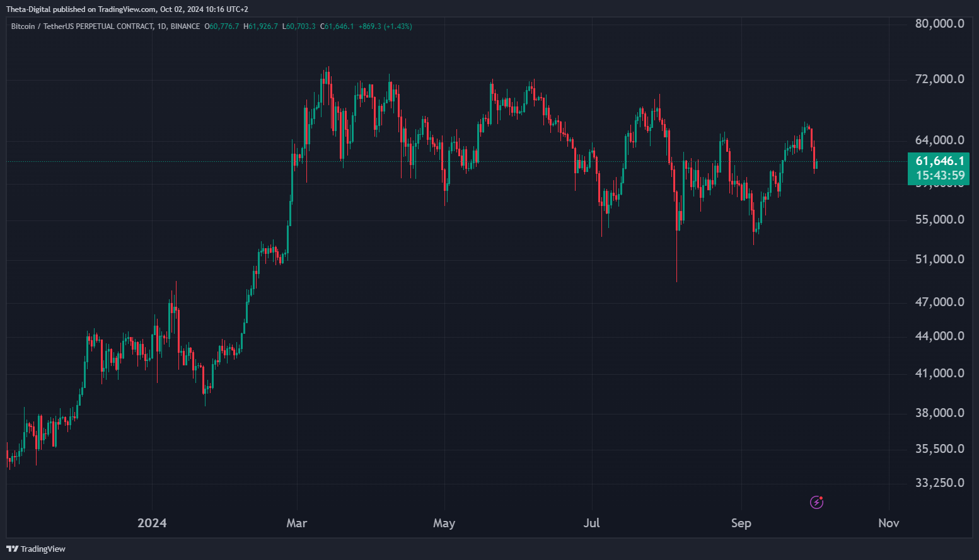Click the high value H61,926.7
Image resolution: width=979 pixels, height=560 pixels.
coord(260,26)
